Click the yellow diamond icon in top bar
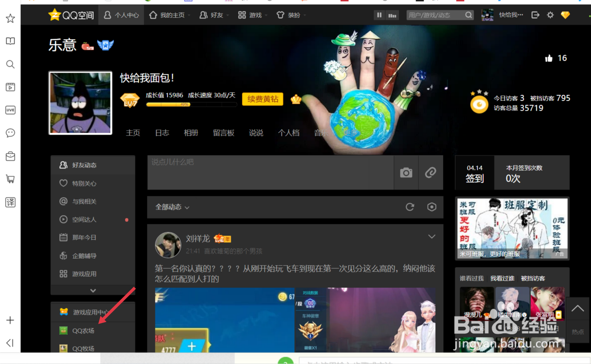The image size is (591, 364). [x=565, y=15]
